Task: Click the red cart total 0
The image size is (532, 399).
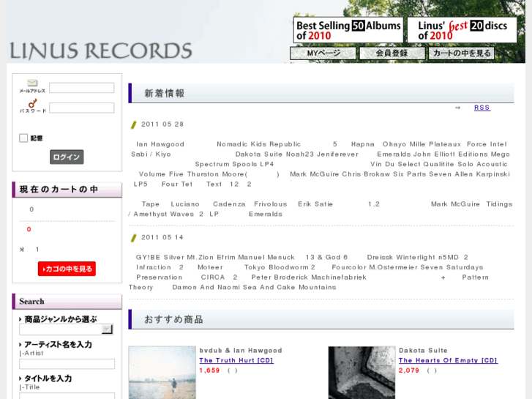Action: (29, 230)
